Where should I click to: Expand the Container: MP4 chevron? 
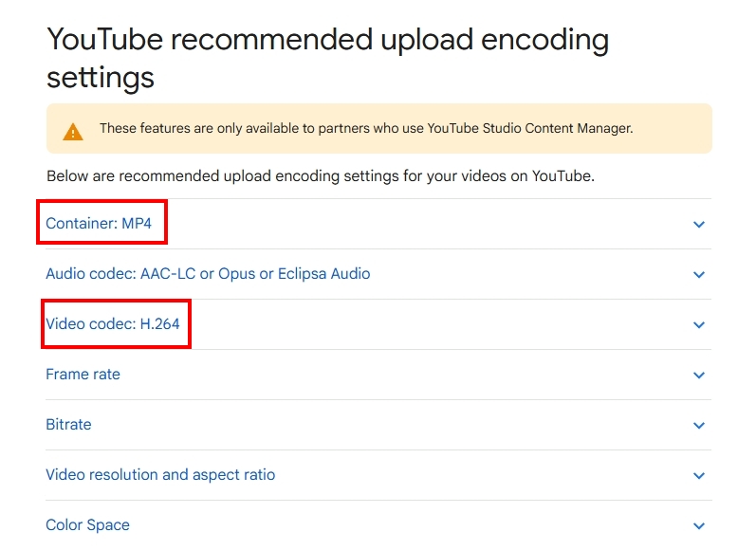(x=699, y=225)
